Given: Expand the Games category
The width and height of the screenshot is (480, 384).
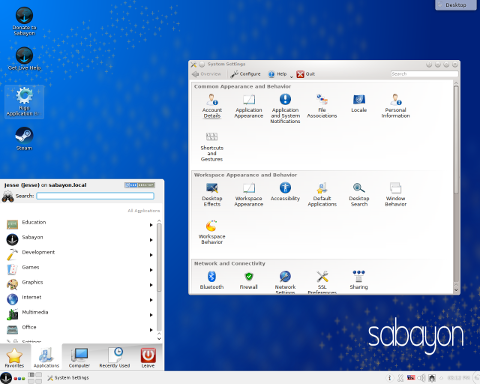Looking at the screenshot, I should pos(80,269).
